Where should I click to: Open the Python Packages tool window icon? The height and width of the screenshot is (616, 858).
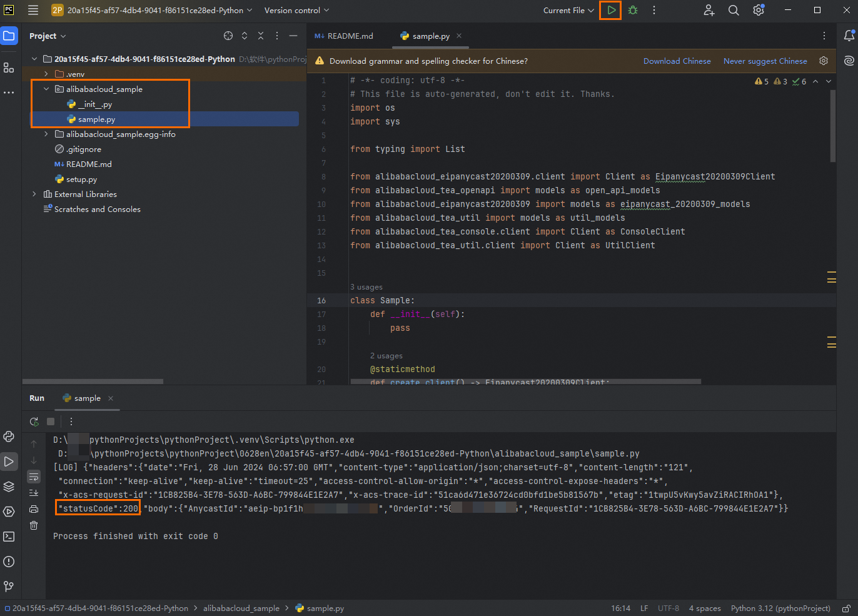[9, 487]
